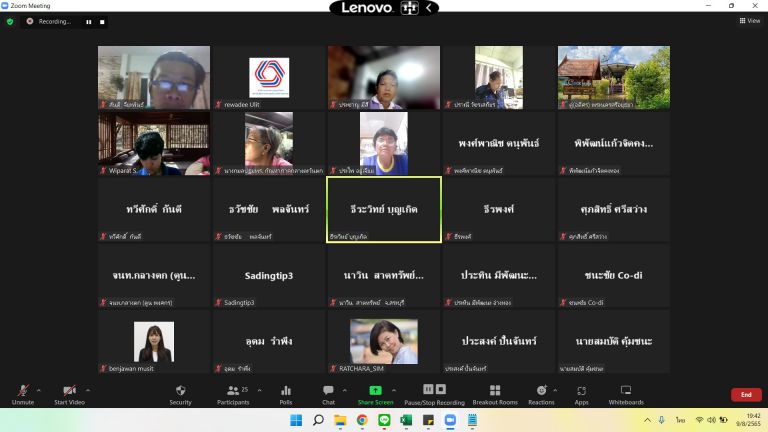The height and width of the screenshot is (432, 768).
Task: Open the Windows Start menu
Action: tap(296, 420)
